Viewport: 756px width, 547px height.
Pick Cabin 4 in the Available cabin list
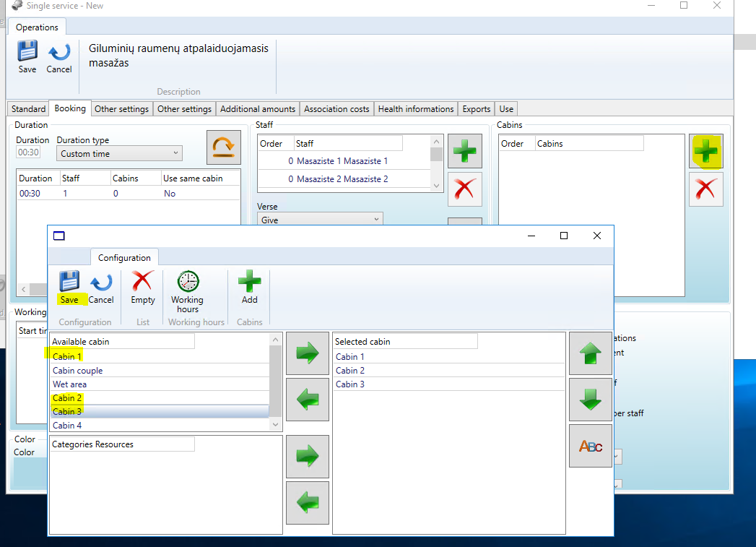tap(160, 426)
